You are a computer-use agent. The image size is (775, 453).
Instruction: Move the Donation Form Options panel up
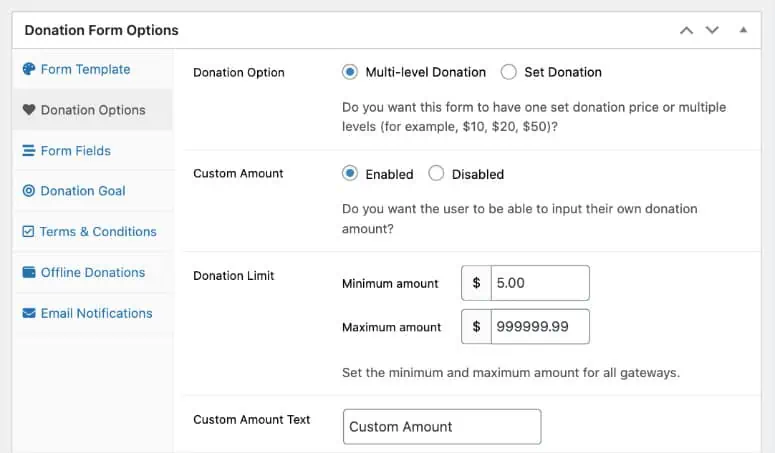(686, 30)
